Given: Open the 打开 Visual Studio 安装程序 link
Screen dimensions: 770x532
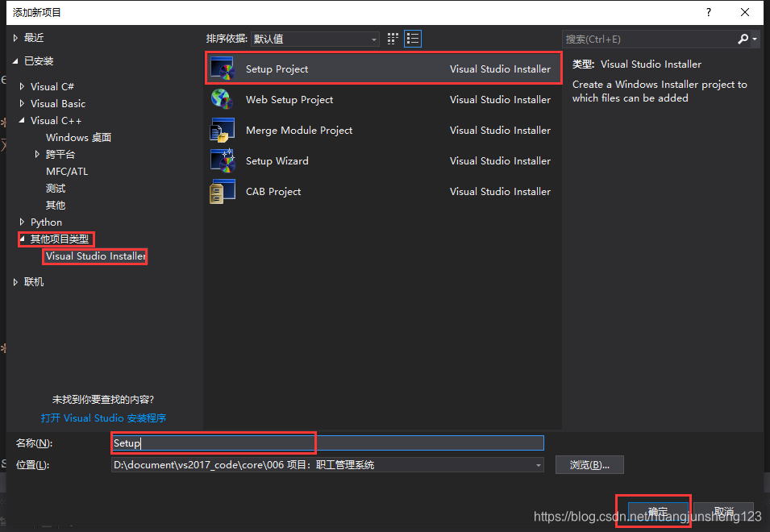Looking at the screenshot, I should click(x=104, y=418).
